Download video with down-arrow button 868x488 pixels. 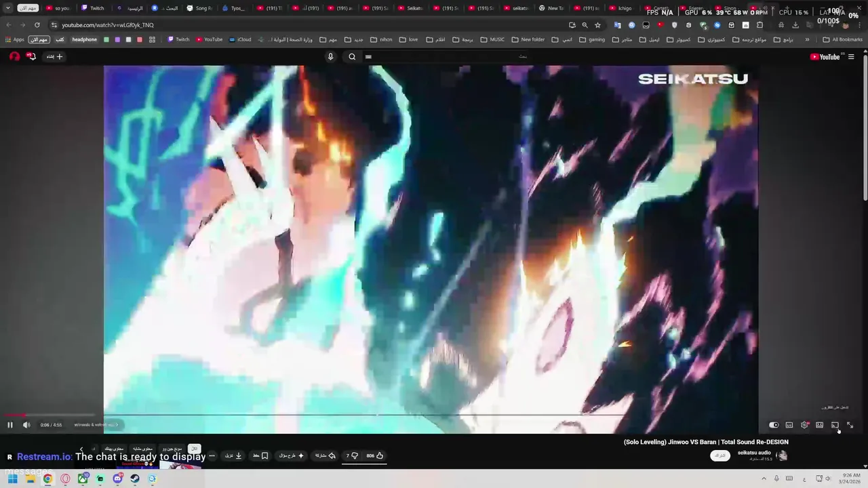coord(233,455)
